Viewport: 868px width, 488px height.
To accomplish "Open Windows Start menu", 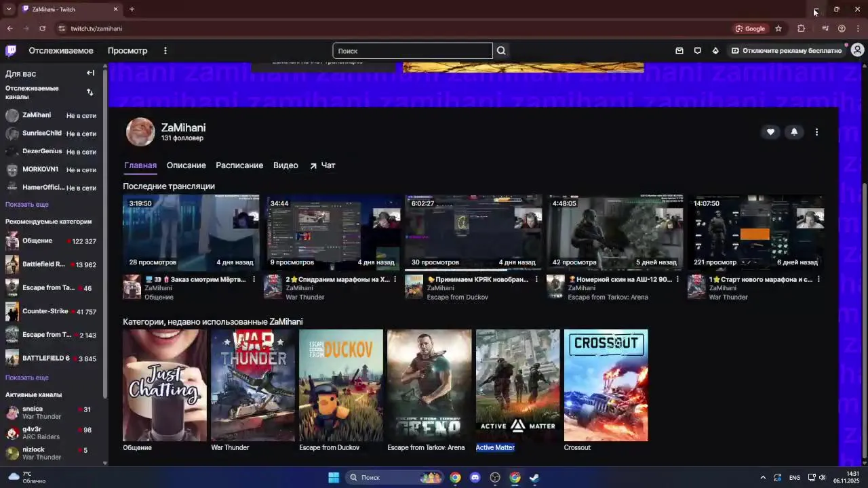I will tap(334, 477).
